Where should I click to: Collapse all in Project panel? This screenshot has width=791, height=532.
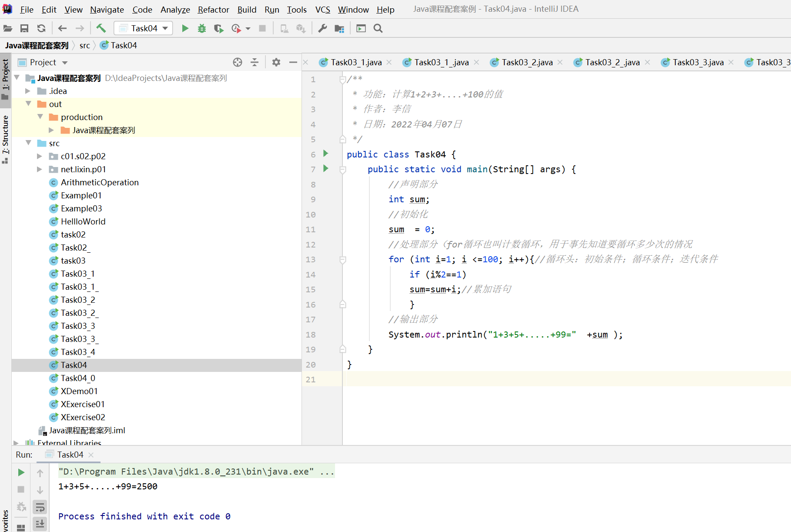pos(255,62)
